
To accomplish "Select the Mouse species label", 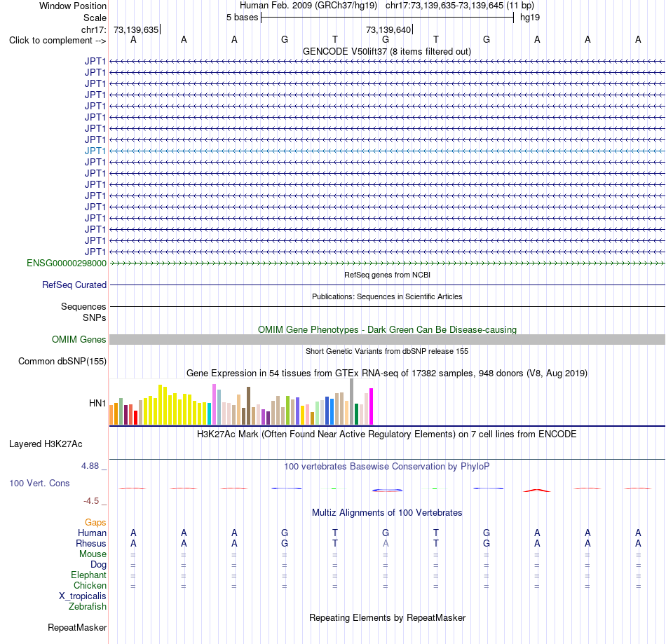I will point(93,554).
